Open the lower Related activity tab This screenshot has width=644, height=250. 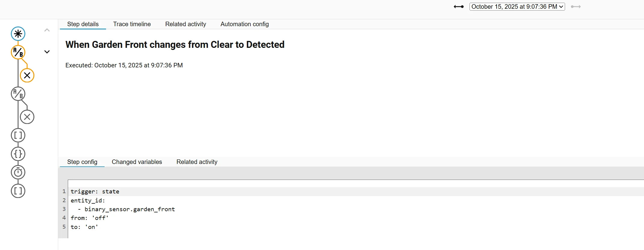pyautogui.click(x=197, y=162)
